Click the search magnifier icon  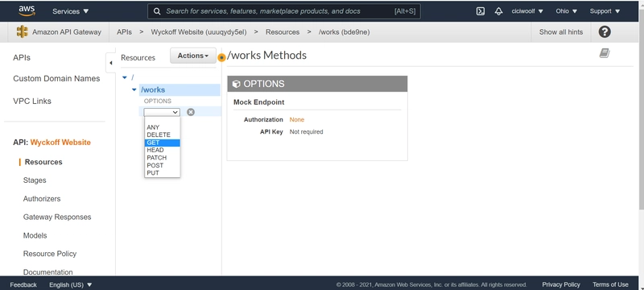157,11
